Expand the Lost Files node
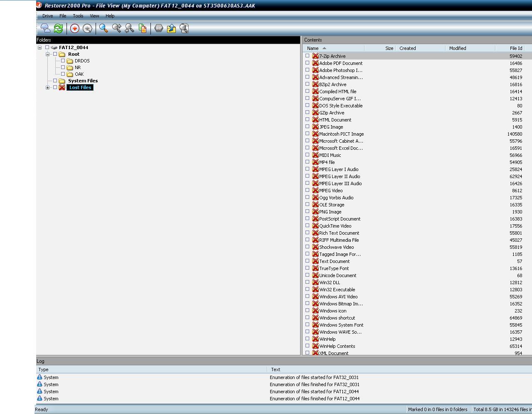Image resolution: width=532 pixels, height=414 pixels. [x=47, y=87]
